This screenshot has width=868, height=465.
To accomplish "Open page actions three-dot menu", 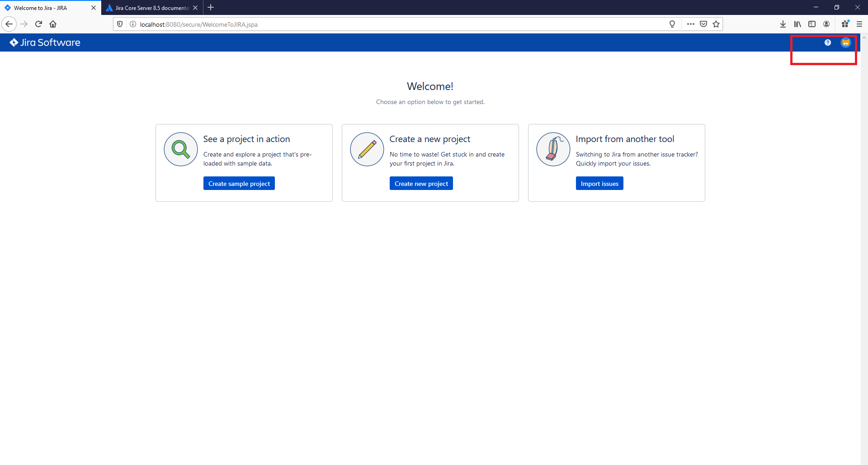I will (690, 24).
